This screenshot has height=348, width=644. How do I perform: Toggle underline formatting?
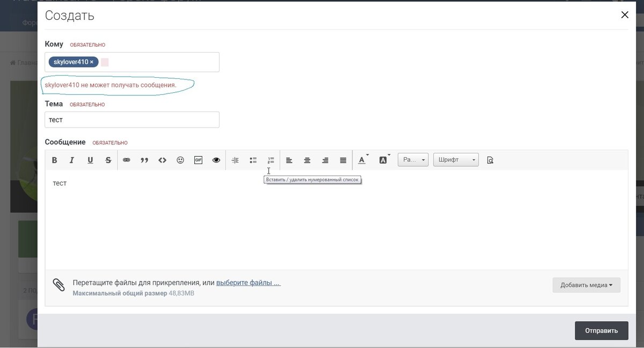coord(90,160)
